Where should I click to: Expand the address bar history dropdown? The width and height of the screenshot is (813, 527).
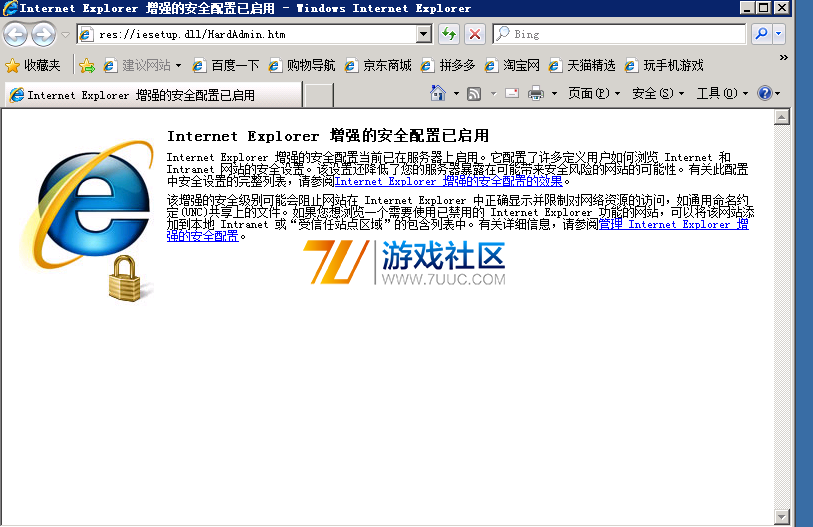[x=424, y=34]
